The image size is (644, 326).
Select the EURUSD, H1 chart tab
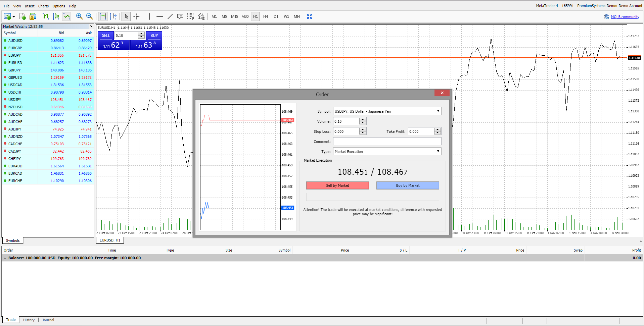click(110, 240)
